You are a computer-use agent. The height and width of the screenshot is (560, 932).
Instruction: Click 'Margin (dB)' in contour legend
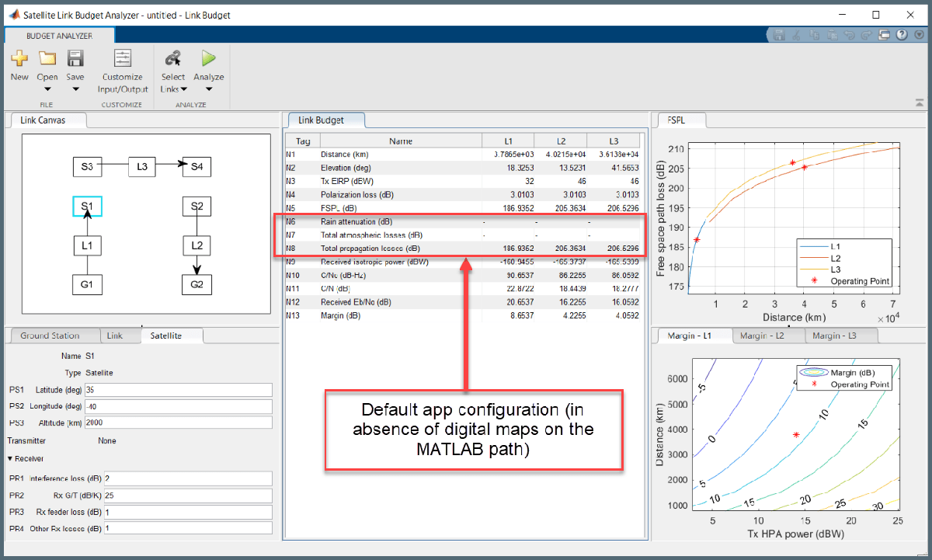pyautogui.click(x=852, y=373)
